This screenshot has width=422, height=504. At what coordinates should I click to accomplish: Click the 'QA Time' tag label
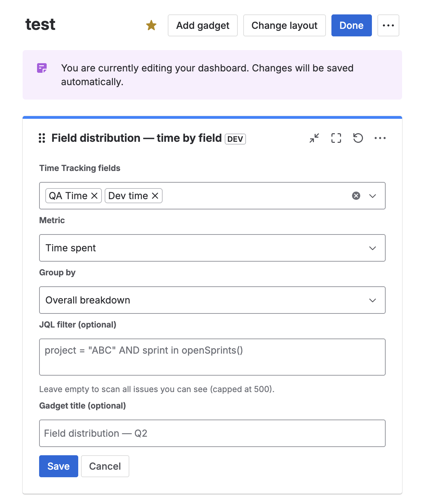click(x=68, y=196)
